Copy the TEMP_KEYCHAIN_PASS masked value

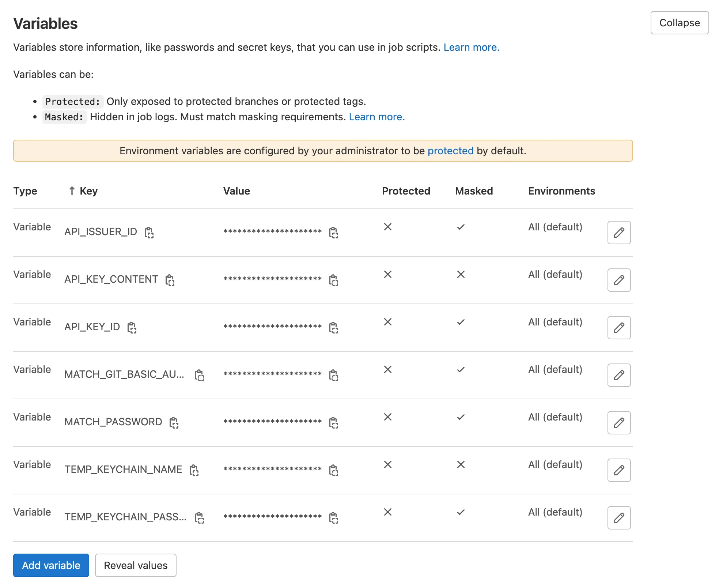[x=334, y=519]
